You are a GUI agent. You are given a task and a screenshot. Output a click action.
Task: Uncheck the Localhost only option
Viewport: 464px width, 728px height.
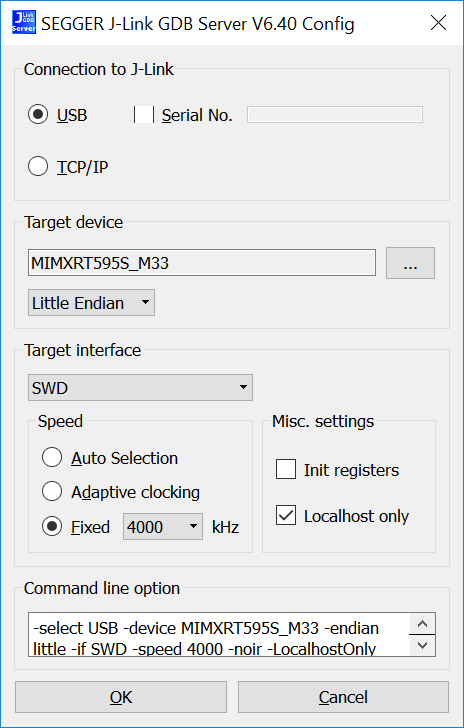(286, 515)
